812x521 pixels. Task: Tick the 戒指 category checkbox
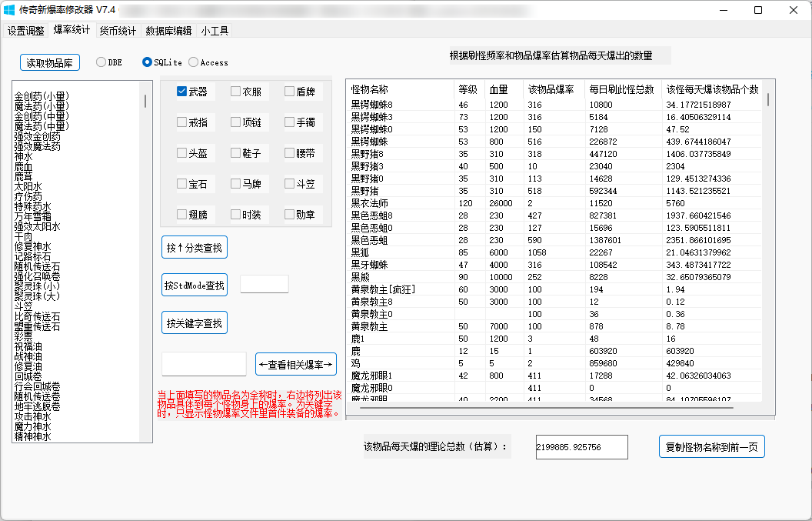(x=182, y=122)
